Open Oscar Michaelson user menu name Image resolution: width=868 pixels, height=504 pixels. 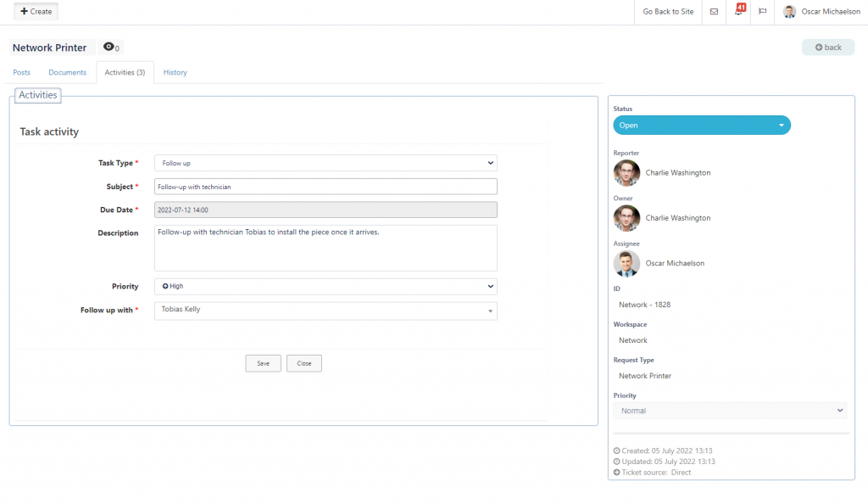(x=831, y=12)
